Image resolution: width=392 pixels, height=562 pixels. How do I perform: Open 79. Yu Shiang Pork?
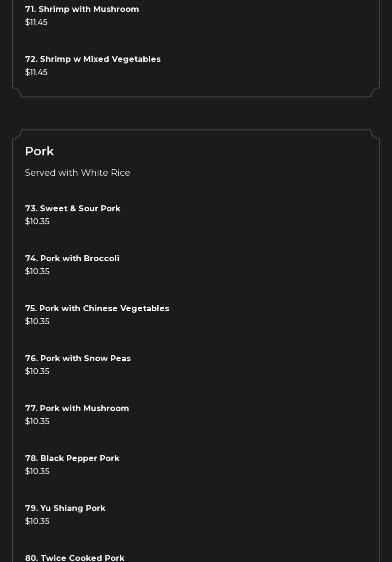pos(65,509)
